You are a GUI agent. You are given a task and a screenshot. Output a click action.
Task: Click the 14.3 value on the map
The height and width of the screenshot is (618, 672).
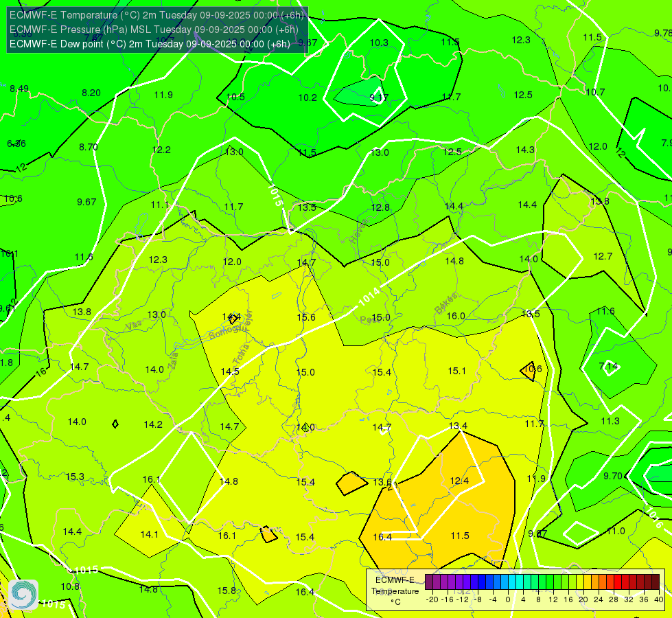coord(525,150)
